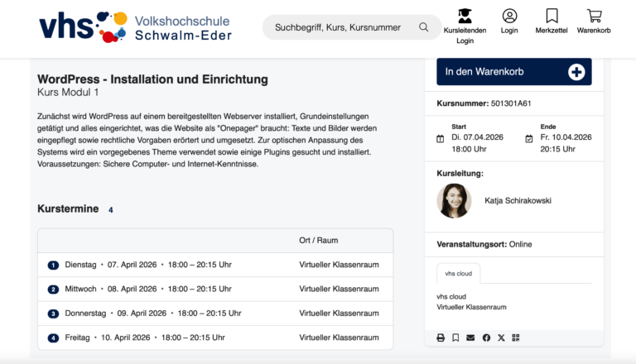Open the Katja Schirakowski instructor link

(x=518, y=200)
